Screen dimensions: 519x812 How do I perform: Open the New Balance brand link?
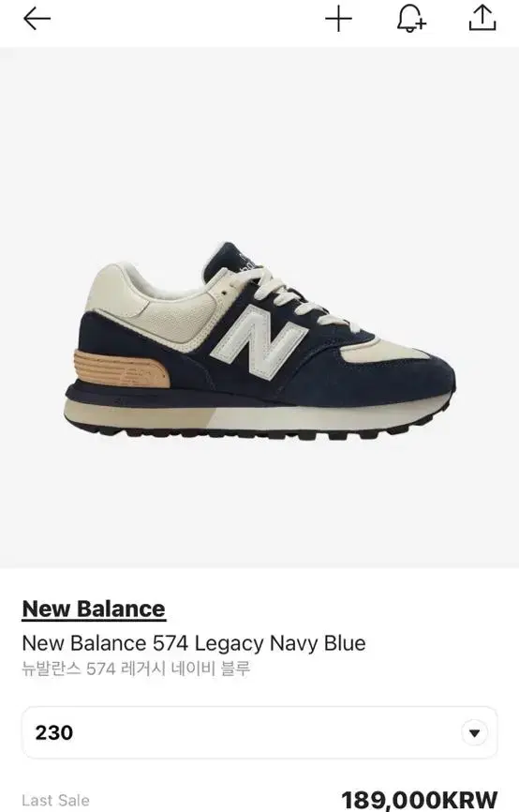point(94,609)
